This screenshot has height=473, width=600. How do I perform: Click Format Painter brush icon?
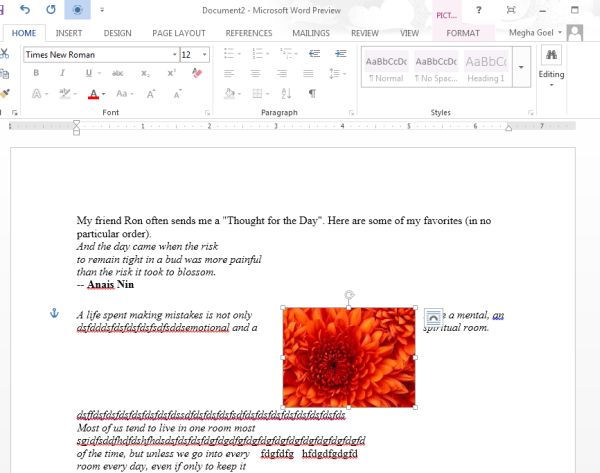(5, 93)
